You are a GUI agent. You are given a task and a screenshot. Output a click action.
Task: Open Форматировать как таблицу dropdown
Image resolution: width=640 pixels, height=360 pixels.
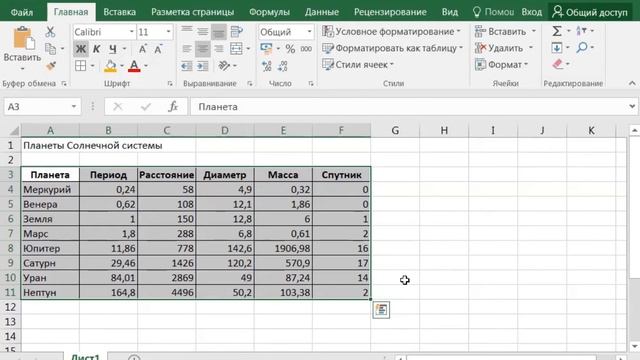click(x=392, y=48)
